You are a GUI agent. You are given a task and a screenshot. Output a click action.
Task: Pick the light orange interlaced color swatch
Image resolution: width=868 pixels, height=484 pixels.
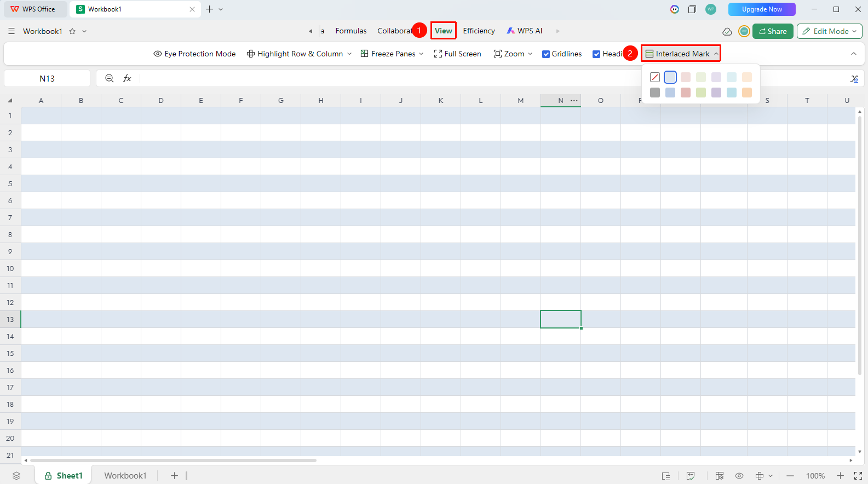tap(747, 77)
